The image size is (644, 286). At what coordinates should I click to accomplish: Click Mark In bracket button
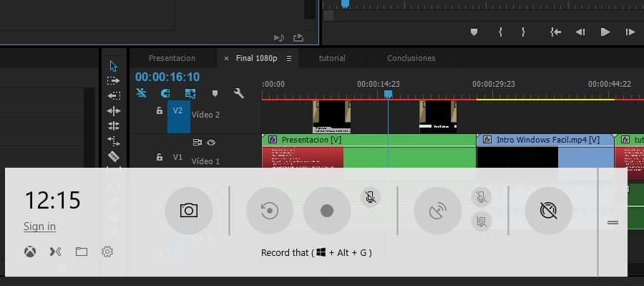tap(500, 32)
